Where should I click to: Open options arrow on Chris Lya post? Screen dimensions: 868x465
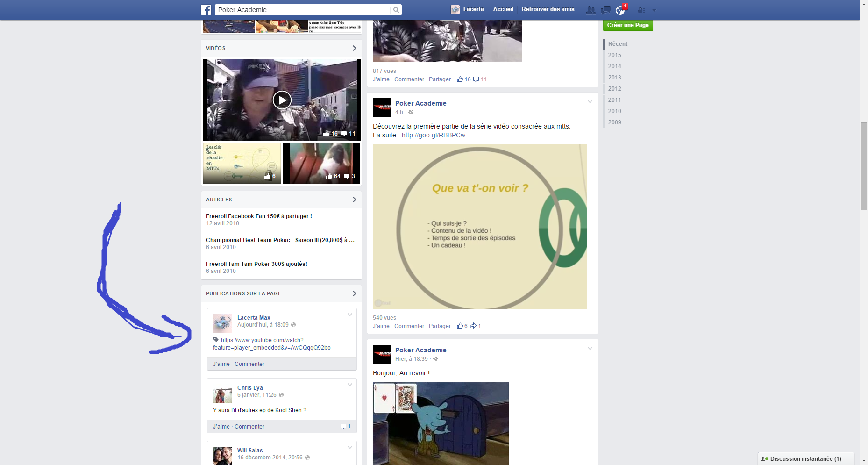(350, 385)
